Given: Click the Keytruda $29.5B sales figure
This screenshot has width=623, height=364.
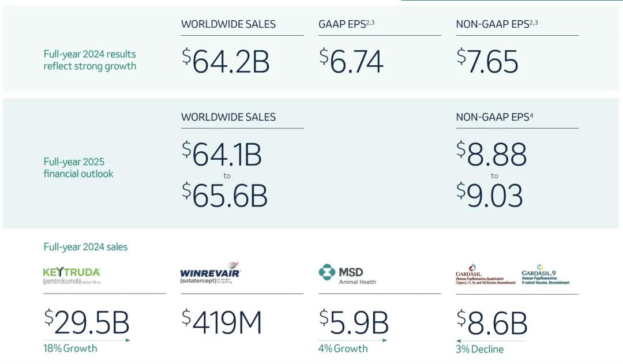Looking at the screenshot, I should click(x=87, y=323).
